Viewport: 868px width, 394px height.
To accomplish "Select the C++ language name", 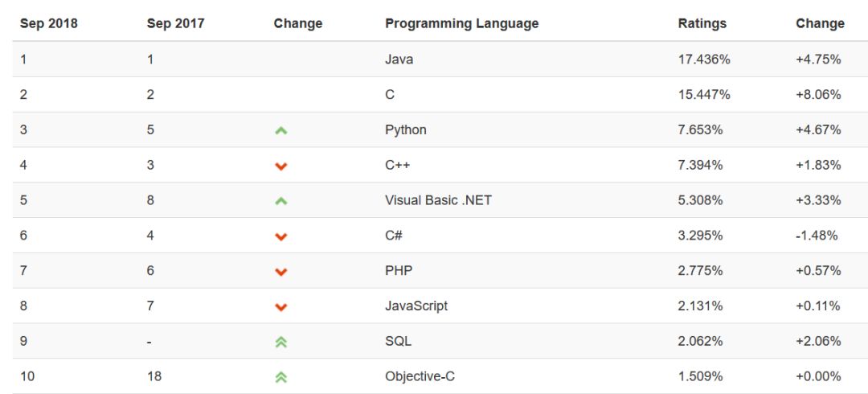I will [398, 165].
